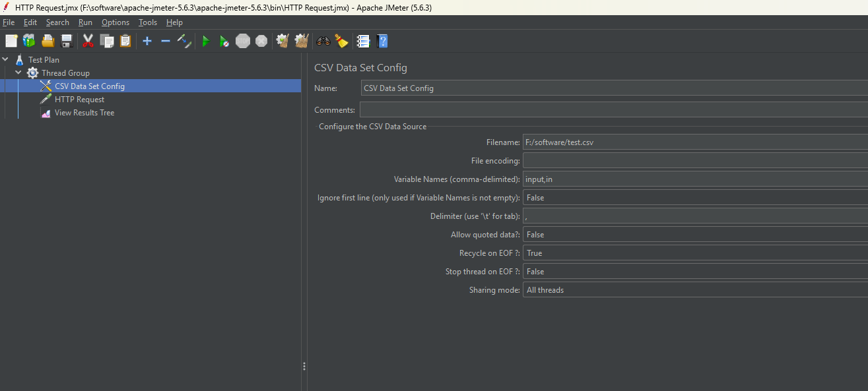This screenshot has width=868, height=391.
Task: Open the Tools menu
Action: (148, 22)
